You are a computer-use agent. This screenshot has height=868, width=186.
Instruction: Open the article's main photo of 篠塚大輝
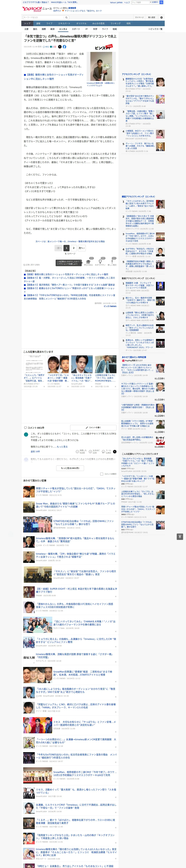coord(101,67)
